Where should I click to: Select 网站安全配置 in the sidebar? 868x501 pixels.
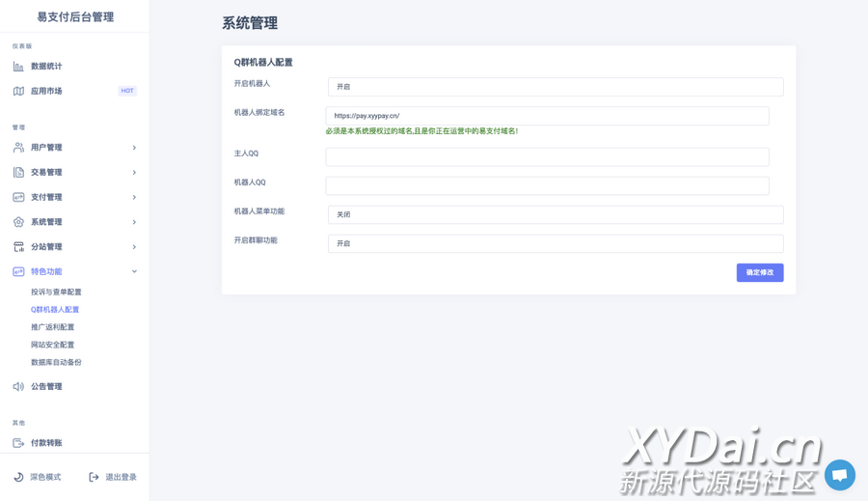(52, 345)
